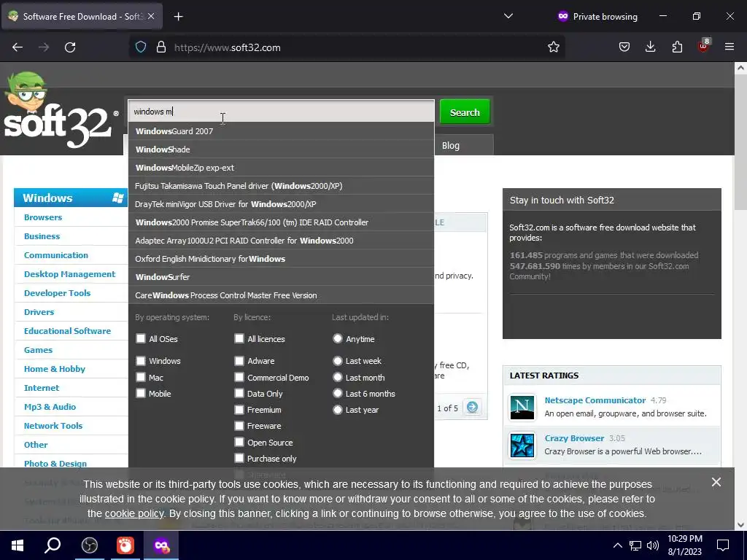The width and height of the screenshot is (747, 560).
Task: Choose Fujitsu Takamisawa Touch Panel driver suggestion
Action: coord(281,186)
